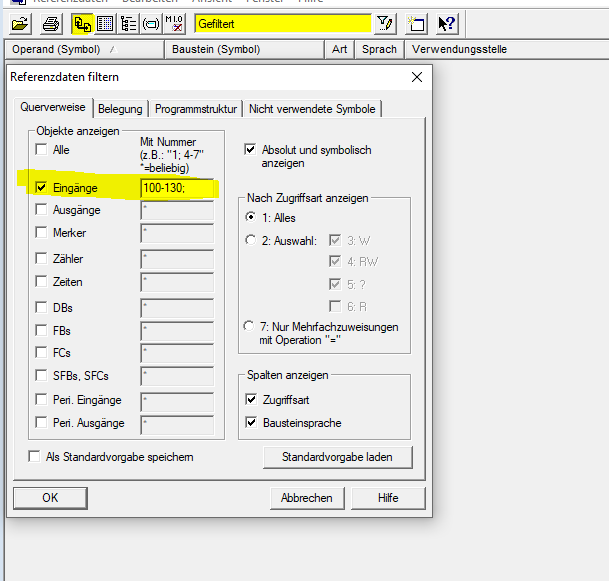Select the 1: Alles radio button

tap(251, 217)
